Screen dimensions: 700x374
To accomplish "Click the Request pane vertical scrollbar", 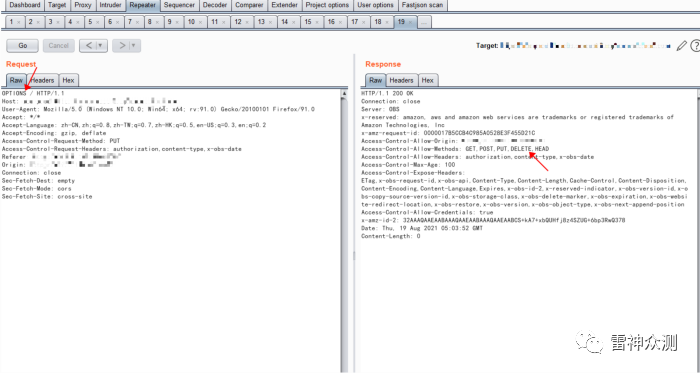I will (344, 232).
